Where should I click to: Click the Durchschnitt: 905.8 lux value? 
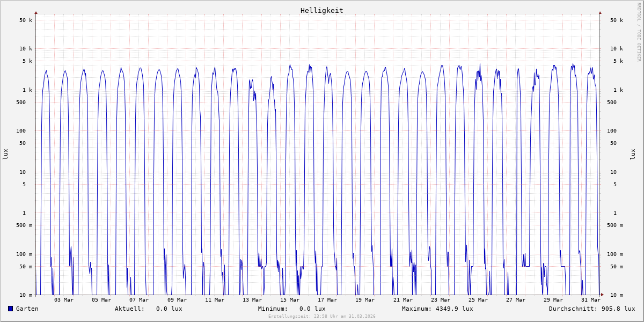[591, 309]
